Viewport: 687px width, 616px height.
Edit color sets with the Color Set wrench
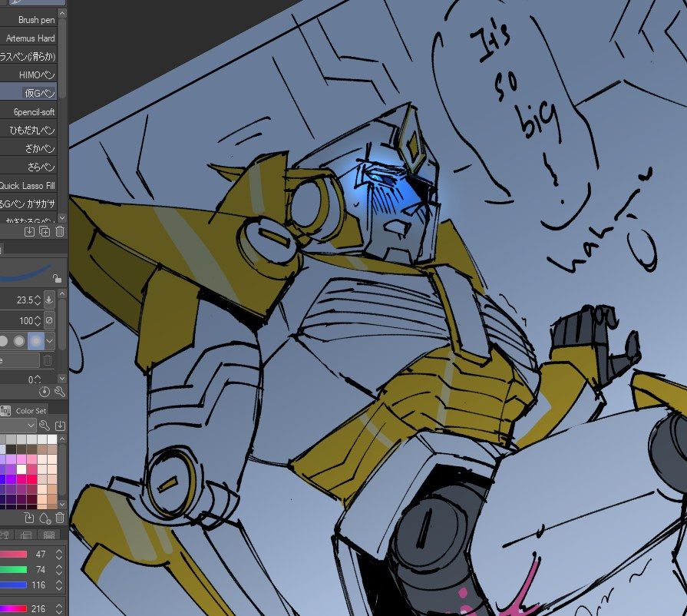[45, 426]
